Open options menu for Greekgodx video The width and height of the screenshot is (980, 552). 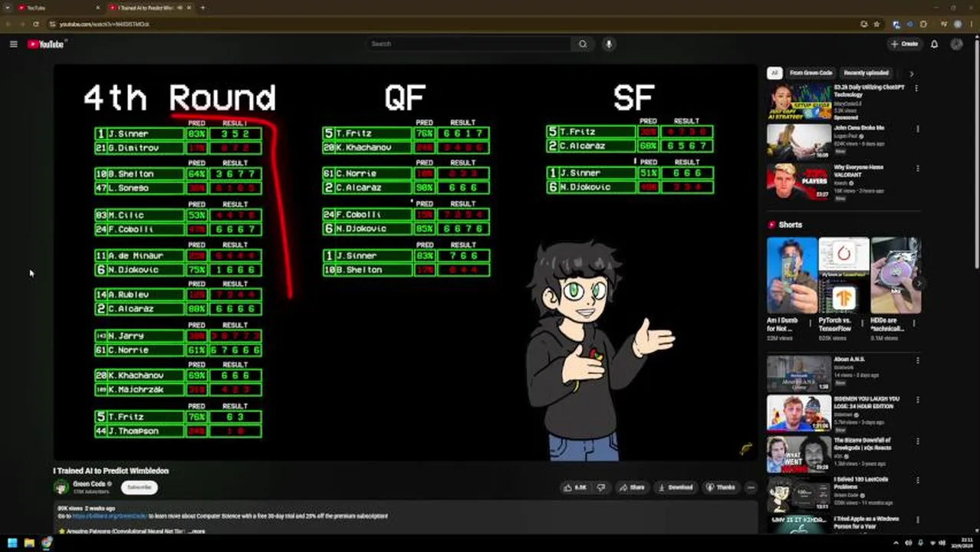(916, 442)
